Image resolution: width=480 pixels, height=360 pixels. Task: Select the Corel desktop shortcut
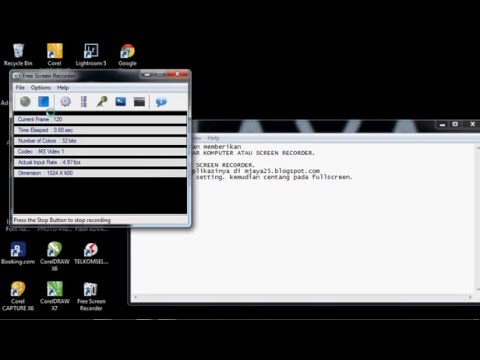(54, 55)
